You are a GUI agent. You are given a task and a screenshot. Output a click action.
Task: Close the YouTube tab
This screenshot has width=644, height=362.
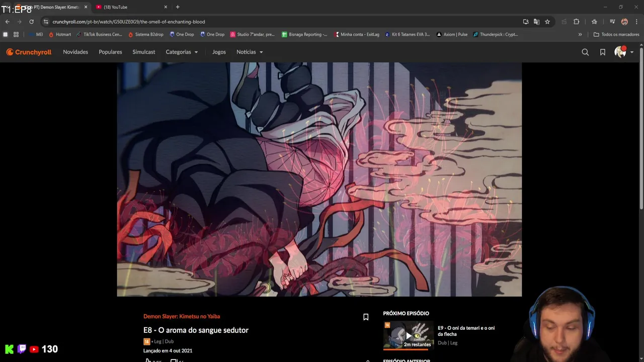[166, 7]
